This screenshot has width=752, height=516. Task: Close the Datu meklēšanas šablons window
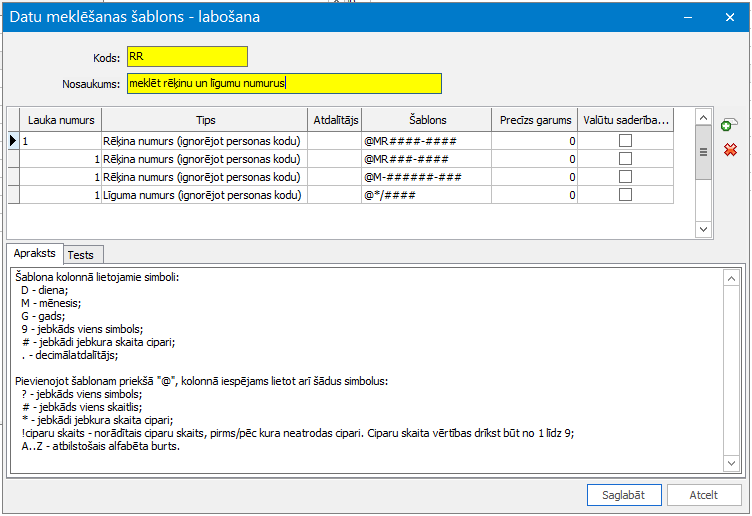click(727, 16)
